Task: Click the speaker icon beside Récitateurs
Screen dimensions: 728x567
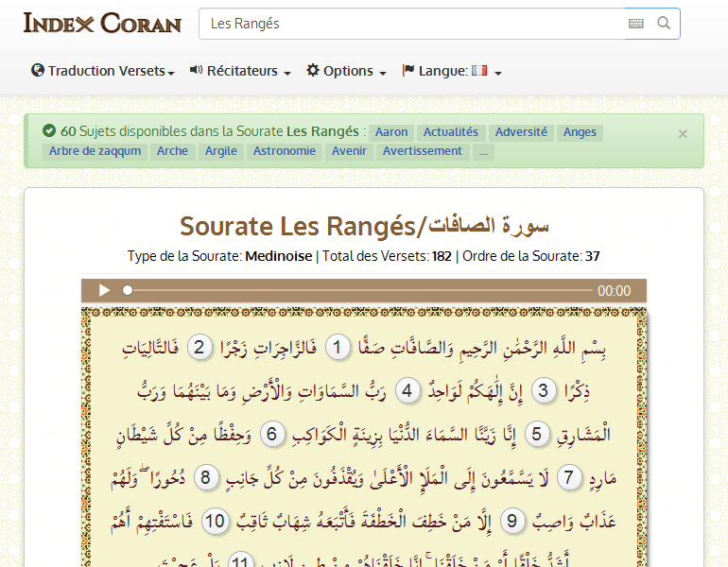Action: 196,70
